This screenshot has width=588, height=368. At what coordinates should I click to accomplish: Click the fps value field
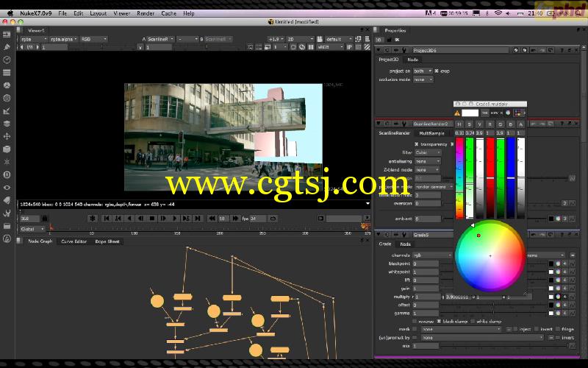(x=258, y=218)
